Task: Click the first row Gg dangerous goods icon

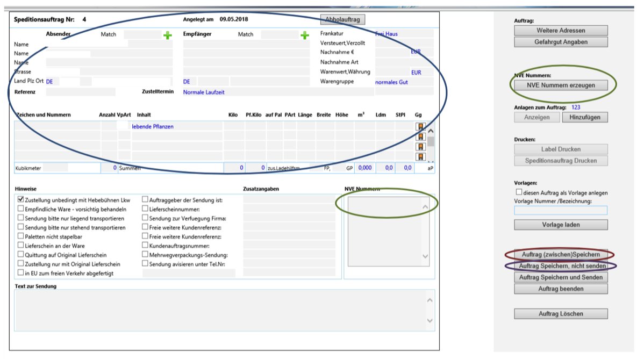Action: click(421, 127)
